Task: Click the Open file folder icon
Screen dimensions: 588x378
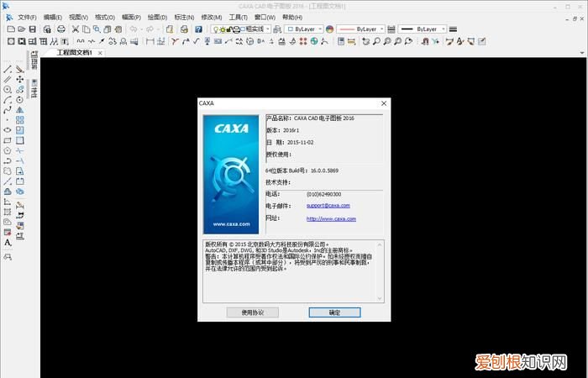Action: click(22, 29)
